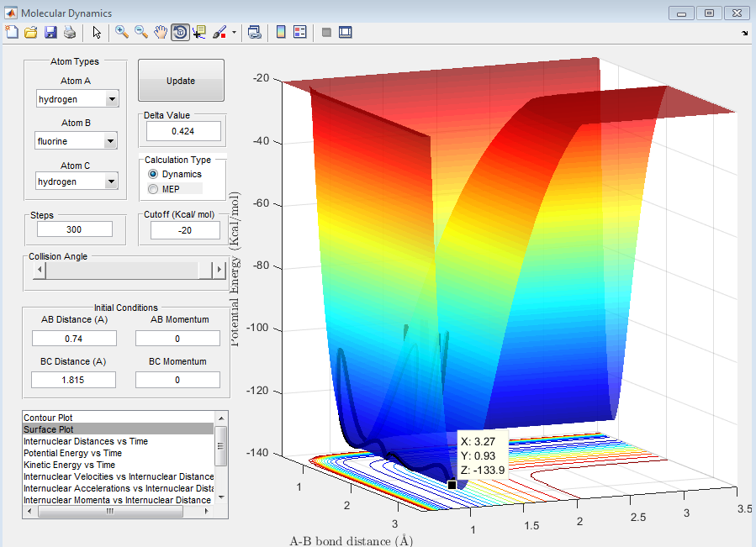This screenshot has height=547, width=756.
Task: Expand the Atom C hydrogen dropdown
Action: pos(111,181)
